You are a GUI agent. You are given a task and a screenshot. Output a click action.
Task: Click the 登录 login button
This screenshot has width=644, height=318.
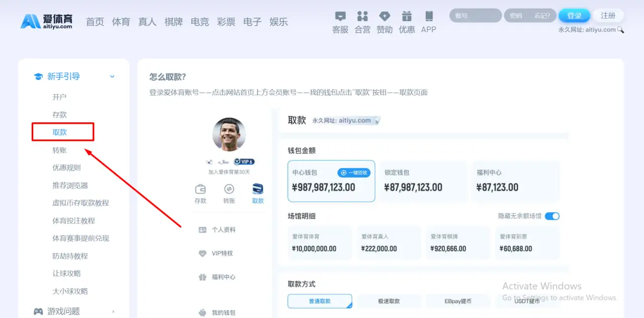point(574,16)
